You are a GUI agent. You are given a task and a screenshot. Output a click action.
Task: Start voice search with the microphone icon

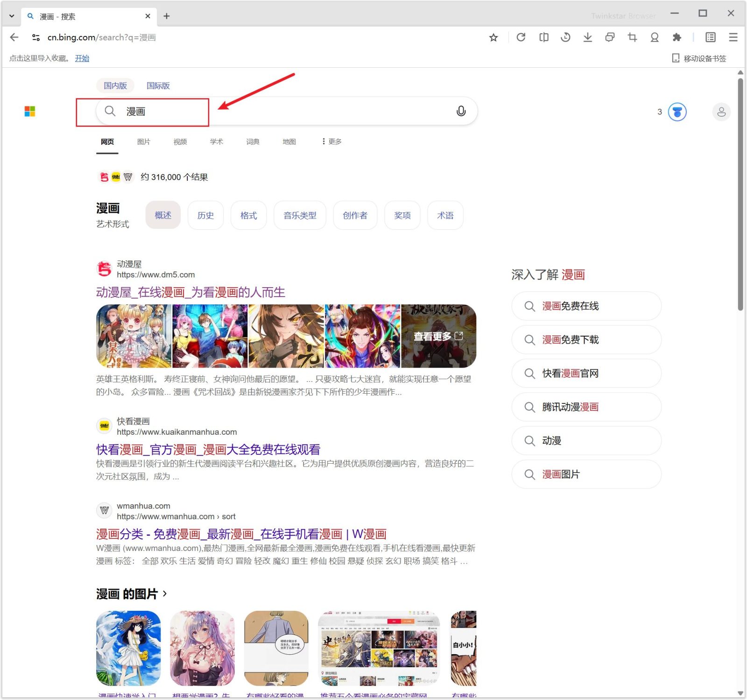(x=461, y=111)
